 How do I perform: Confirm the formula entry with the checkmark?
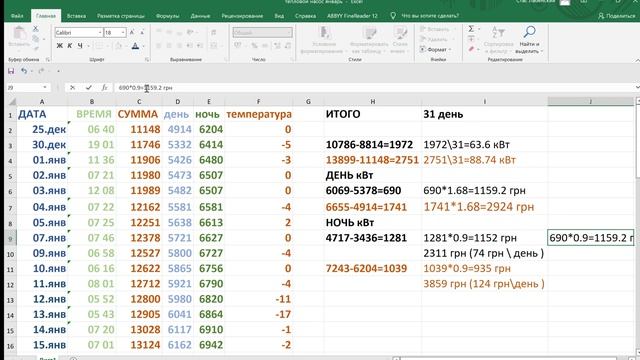tap(89, 87)
